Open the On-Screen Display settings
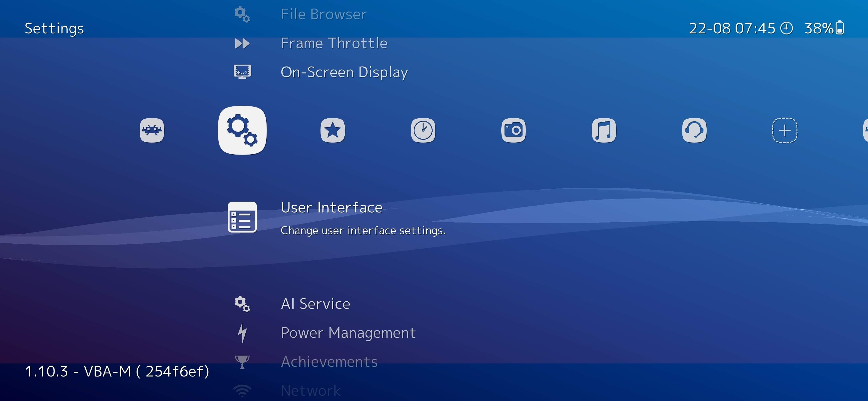 (x=344, y=72)
